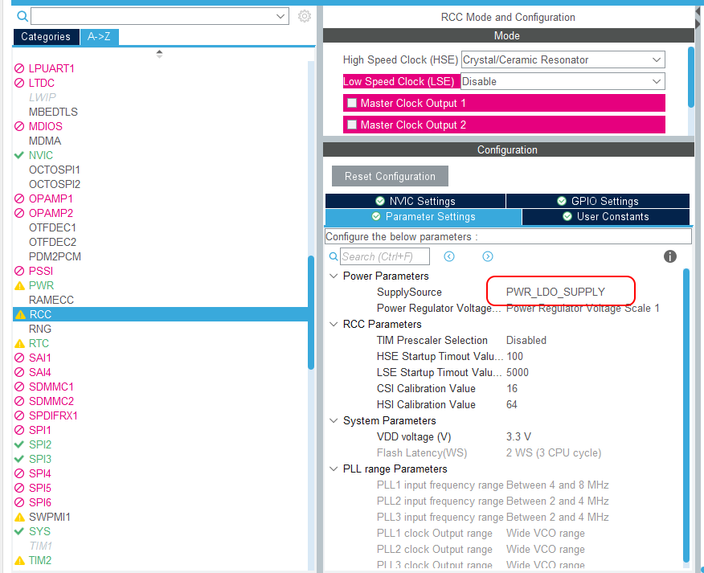Click the warning icon beside RCC
The image size is (704, 573).
tap(20, 314)
